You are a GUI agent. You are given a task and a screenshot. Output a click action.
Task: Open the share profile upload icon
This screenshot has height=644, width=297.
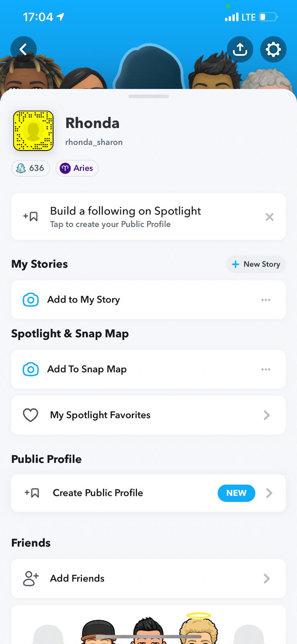[240, 50]
